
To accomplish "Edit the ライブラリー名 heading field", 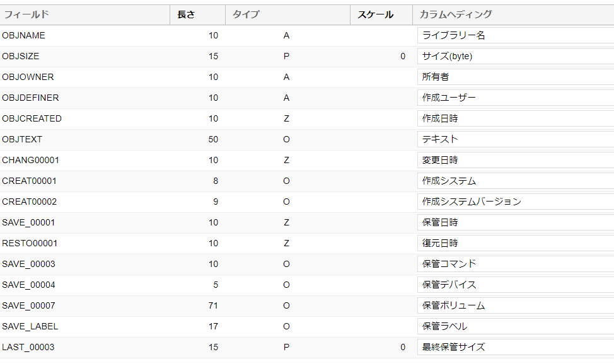I will [515, 36].
